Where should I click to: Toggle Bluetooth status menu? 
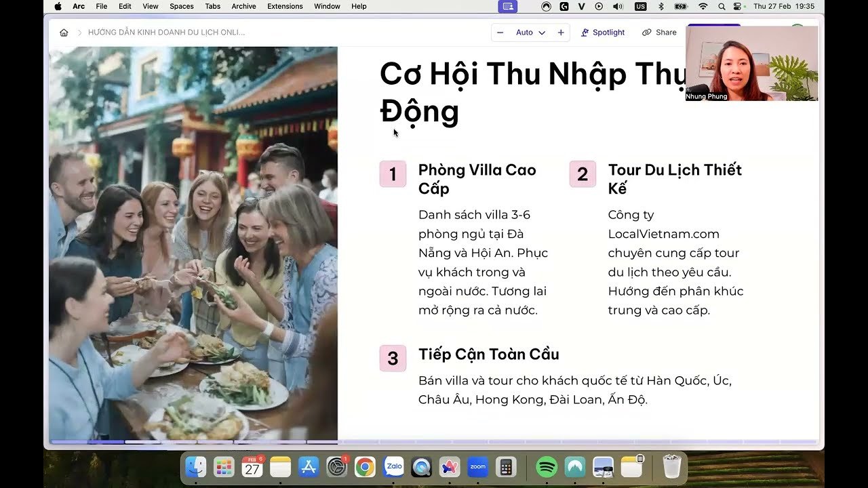point(661,6)
